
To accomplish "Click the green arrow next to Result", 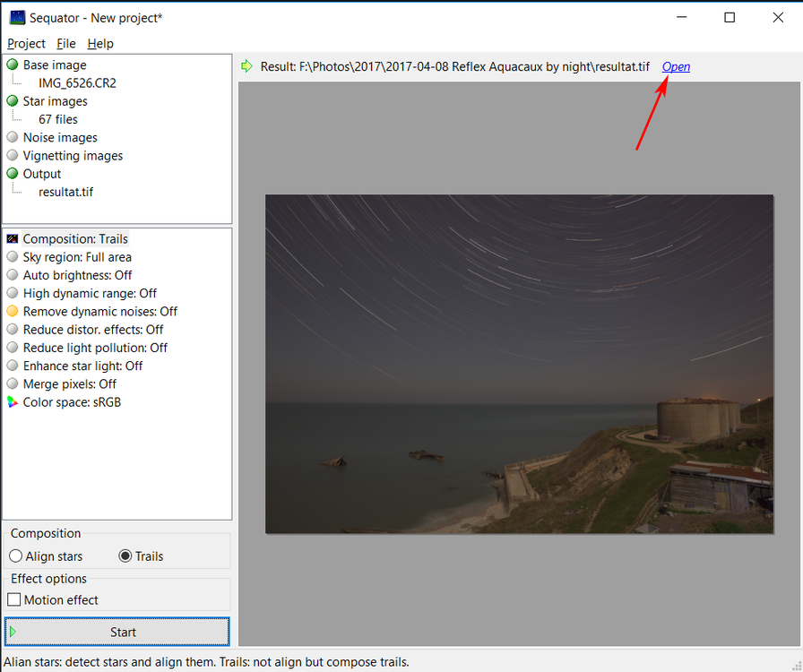I will coord(246,66).
